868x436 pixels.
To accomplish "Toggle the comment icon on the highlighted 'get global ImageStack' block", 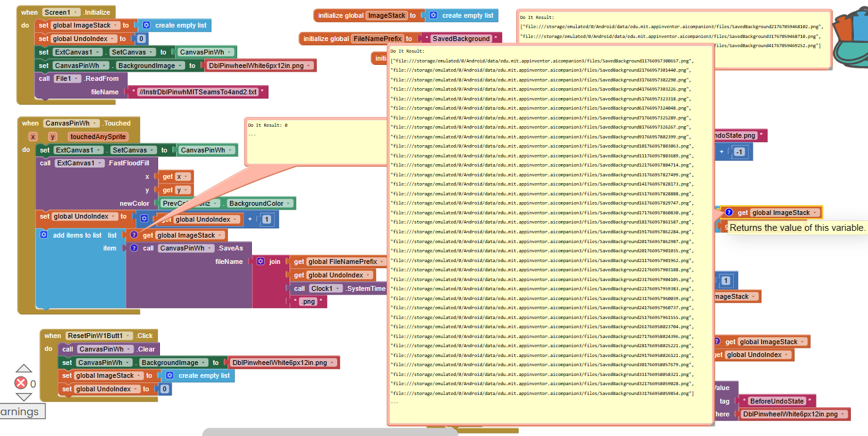I will point(729,212).
